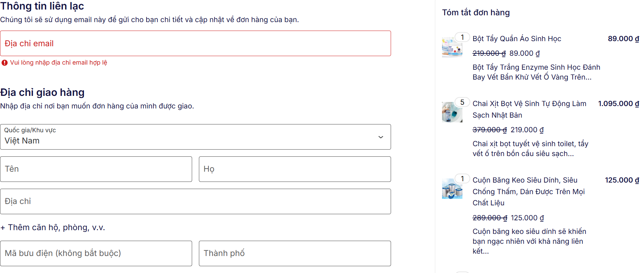Click the red error icon under email
Screen dimensions: 644x273
tap(4, 63)
